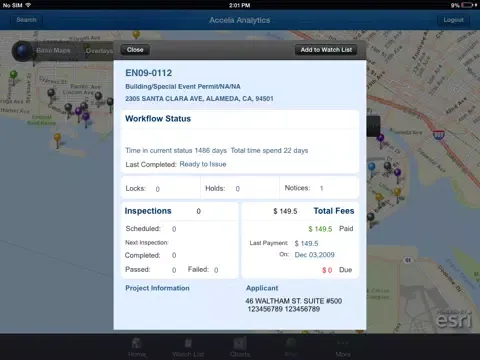This screenshot has width=480, height=360.
Task: Tap the Locks count cell
Action: tap(161, 188)
